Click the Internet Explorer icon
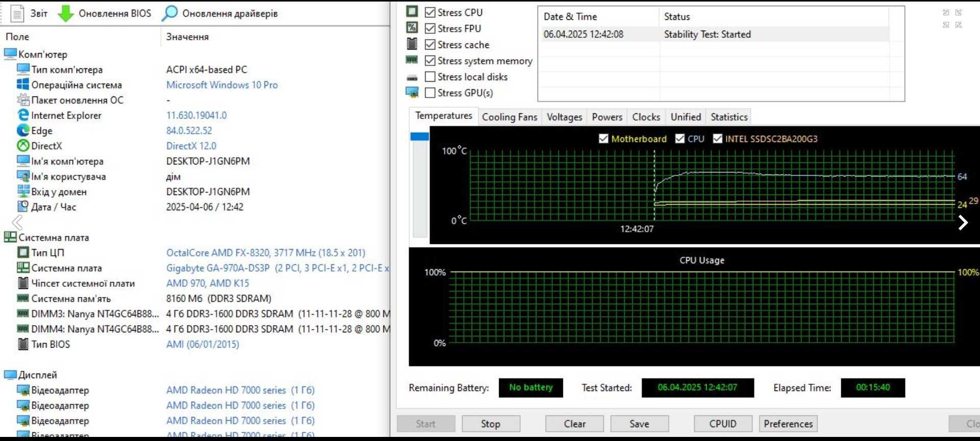This screenshot has height=441, width=980. (23, 115)
